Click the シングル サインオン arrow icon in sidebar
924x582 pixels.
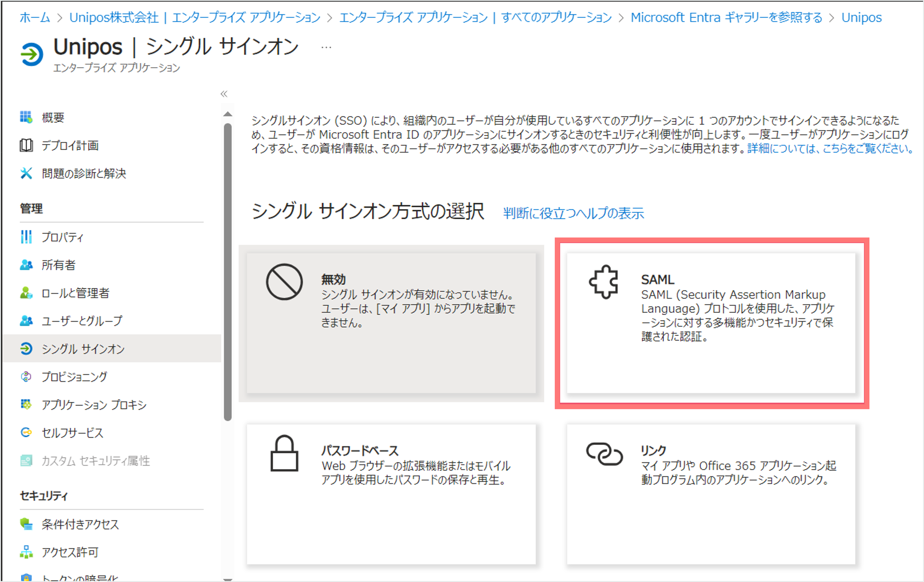[26, 348]
